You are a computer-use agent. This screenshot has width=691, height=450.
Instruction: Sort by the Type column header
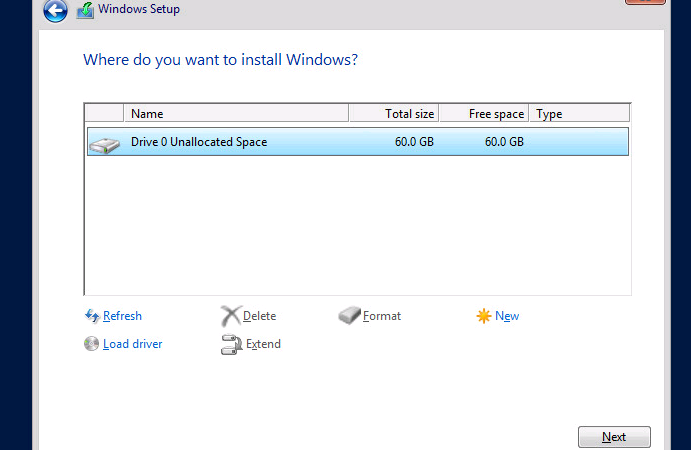point(580,113)
